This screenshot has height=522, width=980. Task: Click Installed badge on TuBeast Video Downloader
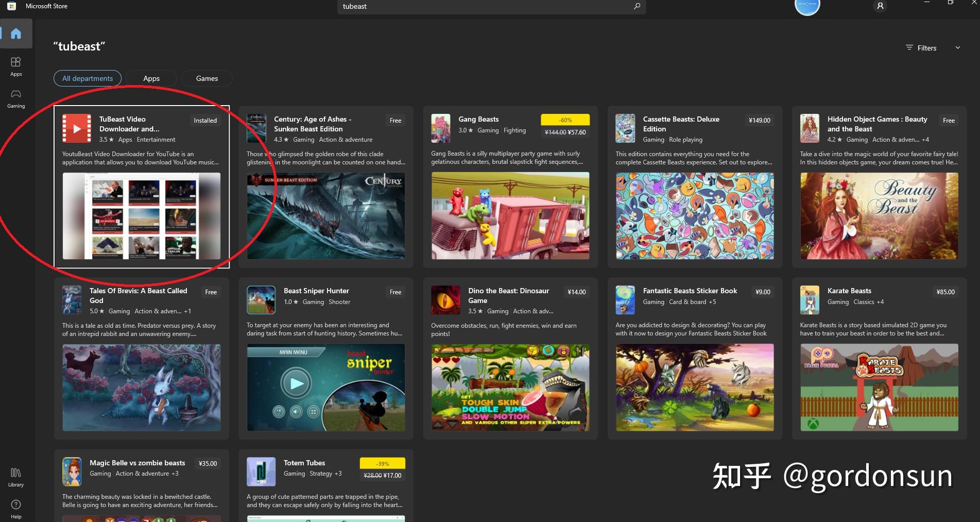(x=205, y=121)
